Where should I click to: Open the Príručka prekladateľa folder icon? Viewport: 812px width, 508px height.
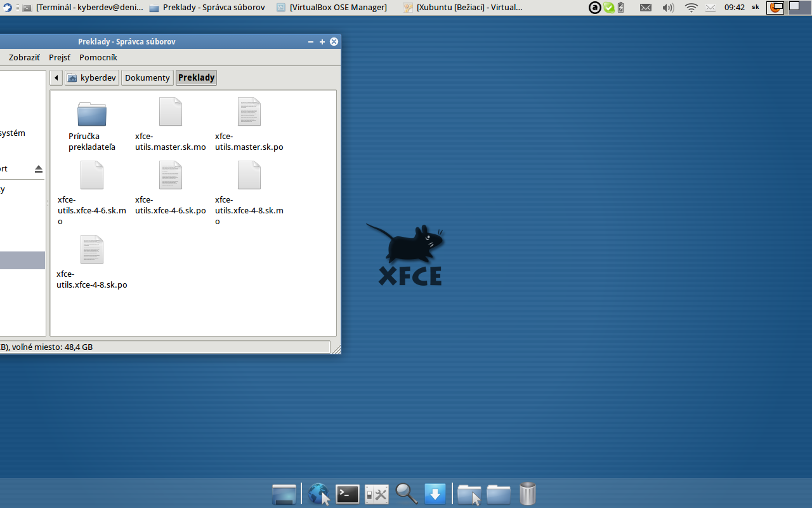pyautogui.click(x=92, y=114)
